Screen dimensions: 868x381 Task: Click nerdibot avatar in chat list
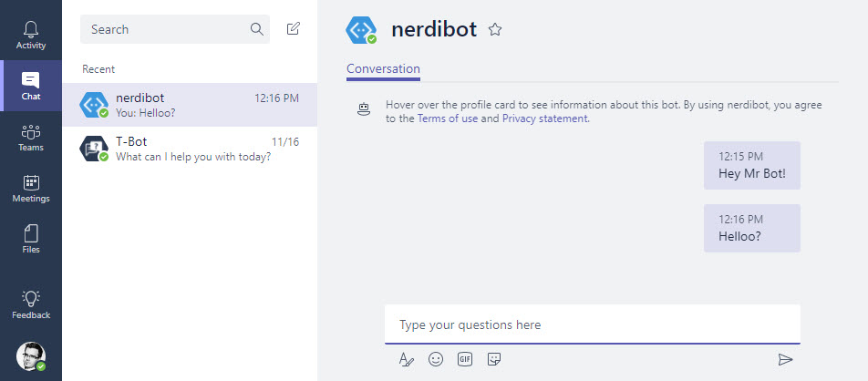tap(94, 105)
